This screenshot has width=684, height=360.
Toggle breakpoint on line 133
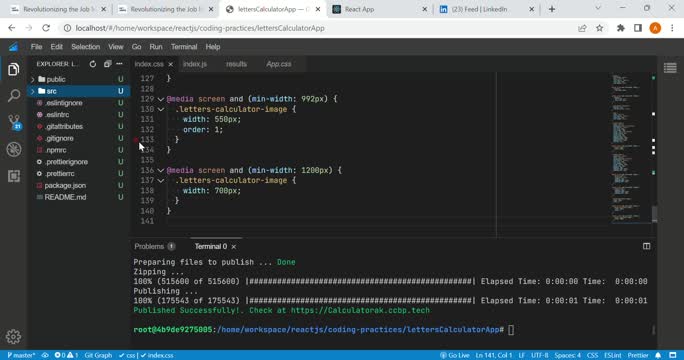[136, 140]
